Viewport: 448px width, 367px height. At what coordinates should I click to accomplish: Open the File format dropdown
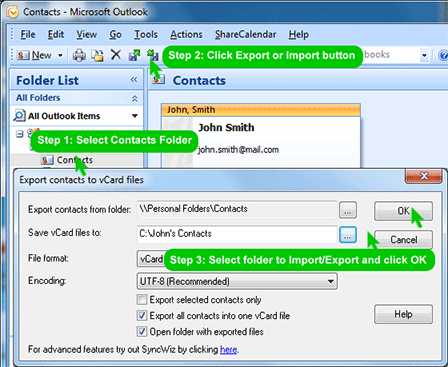coord(151,259)
